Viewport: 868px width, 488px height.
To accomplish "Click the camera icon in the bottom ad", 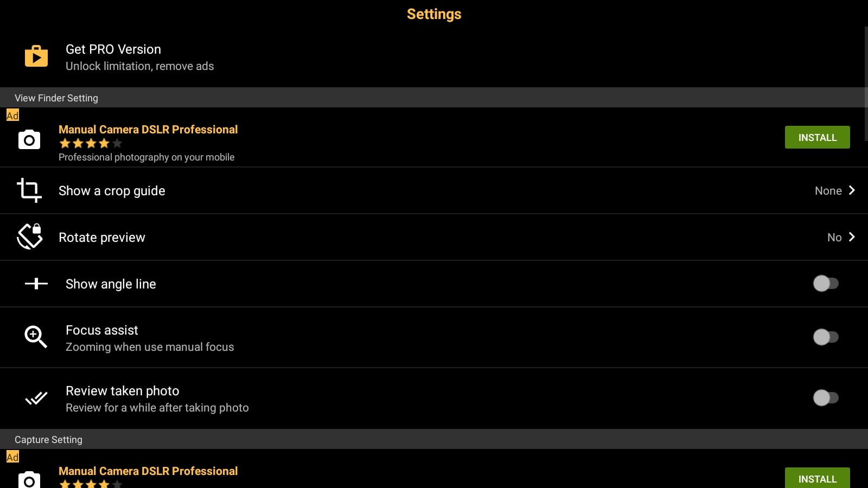I will click(x=29, y=480).
